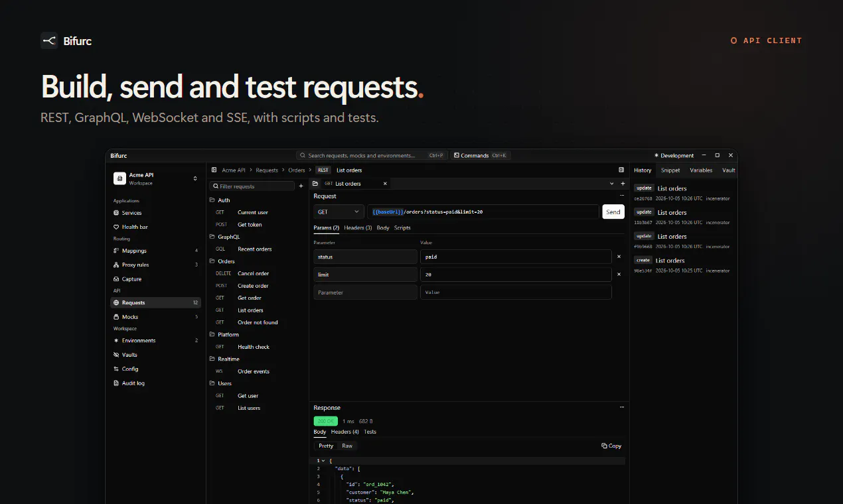Open the Audit log
843x504 pixels.
[x=156, y=383]
